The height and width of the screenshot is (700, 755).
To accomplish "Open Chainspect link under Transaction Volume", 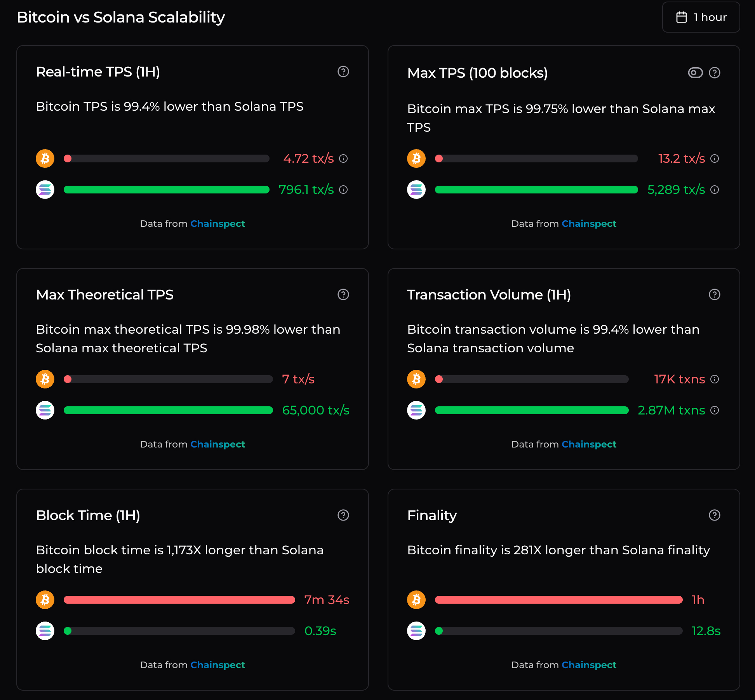I will [589, 444].
